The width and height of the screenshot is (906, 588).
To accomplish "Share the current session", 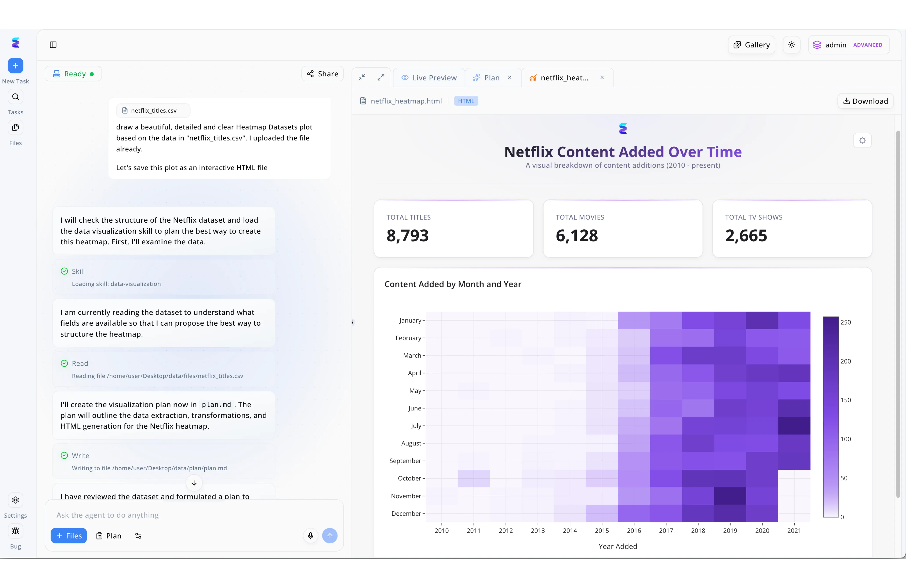I will point(322,74).
